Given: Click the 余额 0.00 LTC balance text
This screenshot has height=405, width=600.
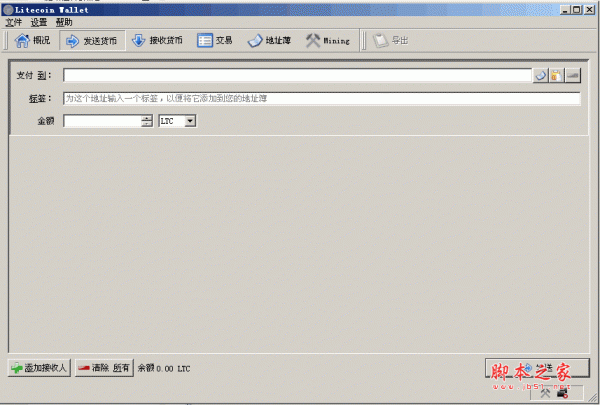Looking at the screenshot, I should click(x=164, y=368).
